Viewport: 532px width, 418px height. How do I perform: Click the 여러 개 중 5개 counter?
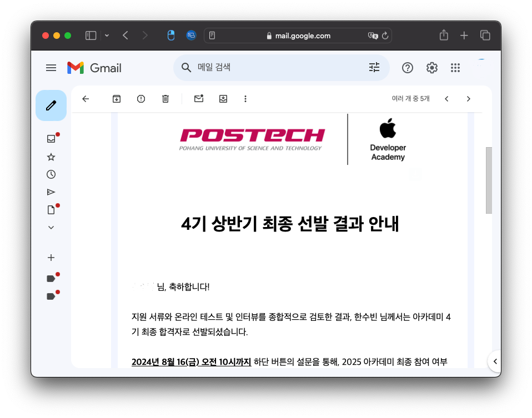(410, 98)
